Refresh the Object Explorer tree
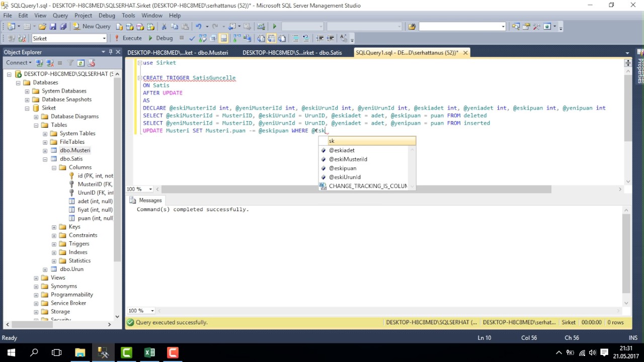 coord(80,63)
